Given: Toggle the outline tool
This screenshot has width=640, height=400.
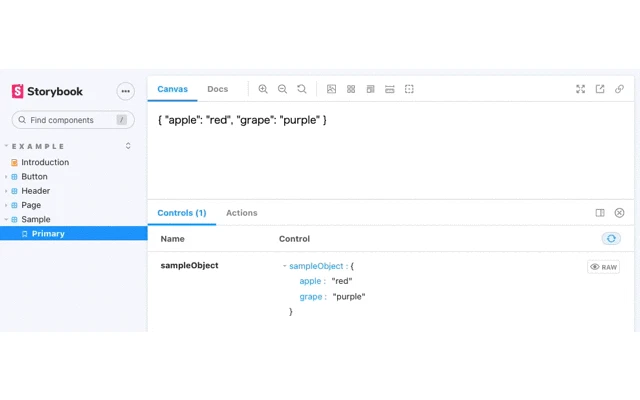Looking at the screenshot, I should tap(409, 89).
